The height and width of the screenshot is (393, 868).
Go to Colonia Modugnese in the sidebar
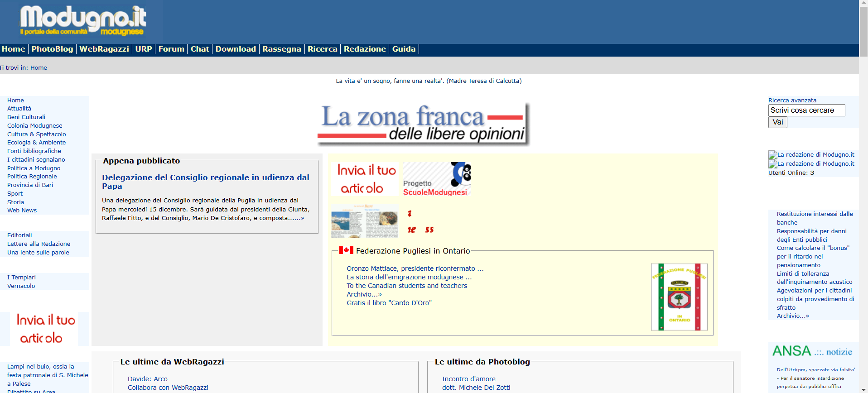click(x=35, y=126)
